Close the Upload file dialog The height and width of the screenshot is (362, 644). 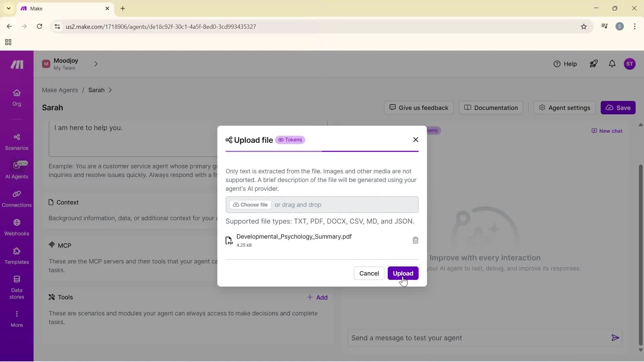(416, 140)
